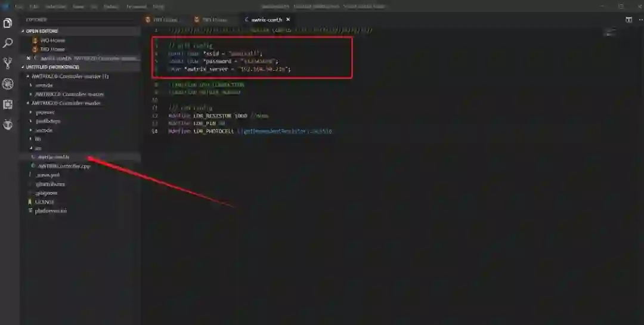Open the Search view in activity bar
This screenshot has width=644, height=325.
[x=8, y=43]
